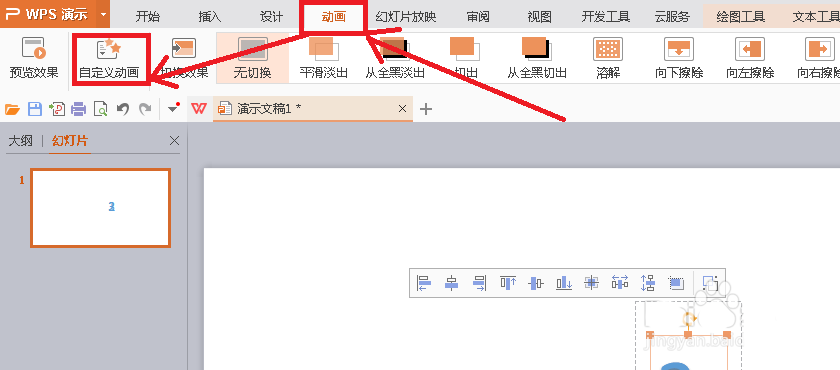Click Align Top in floating toolbar
Viewport: 840px width, 370px height.
tap(508, 283)
